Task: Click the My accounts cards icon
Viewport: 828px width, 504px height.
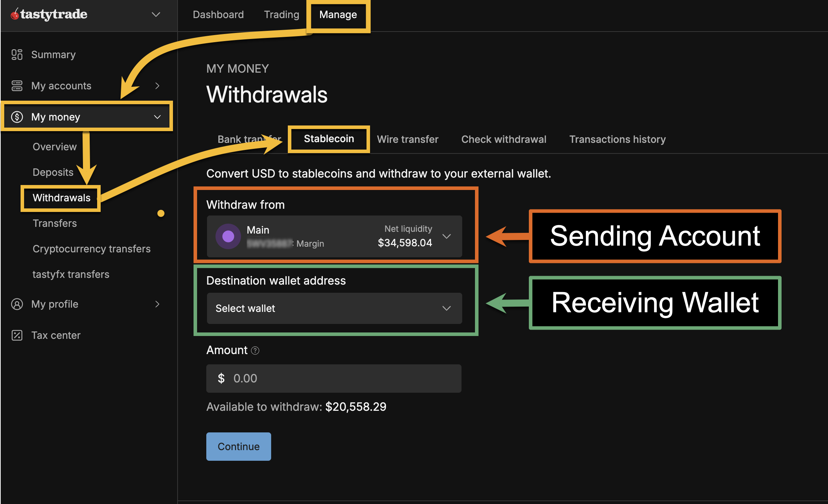Action: (x=16, y=85)
